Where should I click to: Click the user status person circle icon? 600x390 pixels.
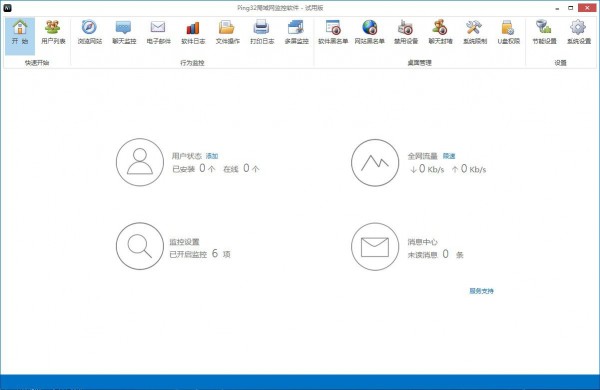point(140,162)
